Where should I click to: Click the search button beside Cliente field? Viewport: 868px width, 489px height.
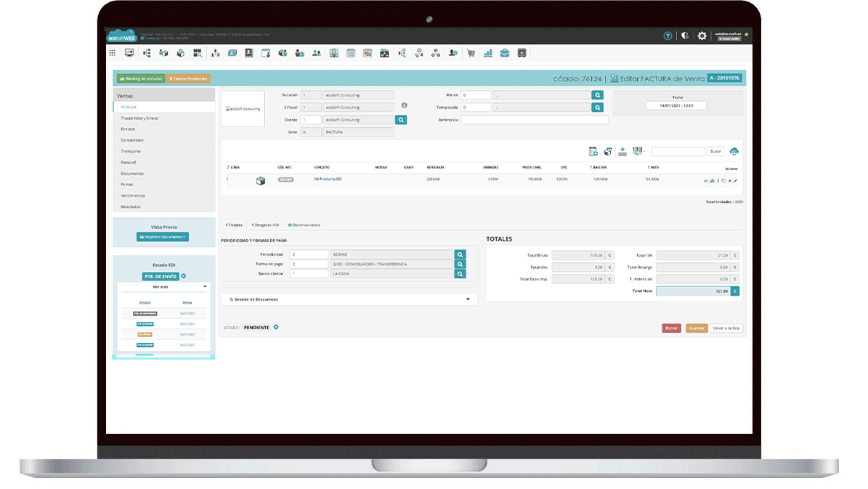401,120
